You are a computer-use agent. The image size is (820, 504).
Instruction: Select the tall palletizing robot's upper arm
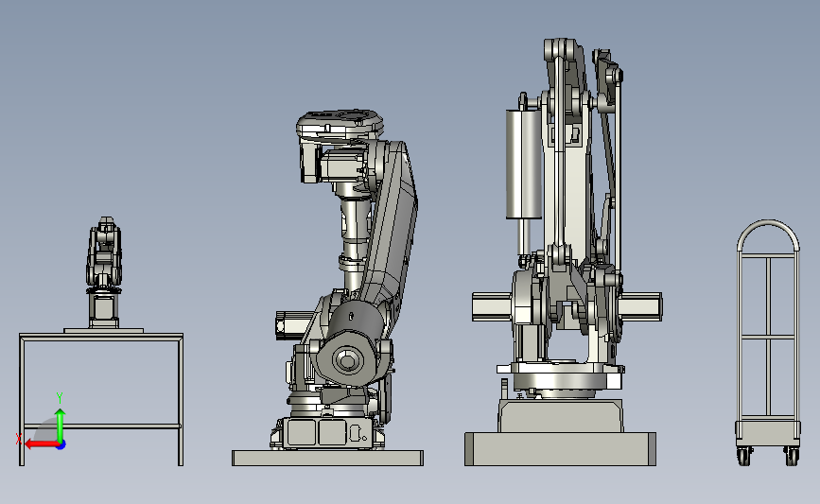click(x=567, y=151)
